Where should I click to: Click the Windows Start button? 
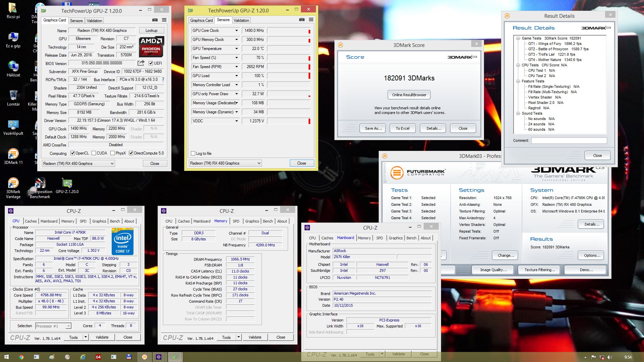pos(6,357)
